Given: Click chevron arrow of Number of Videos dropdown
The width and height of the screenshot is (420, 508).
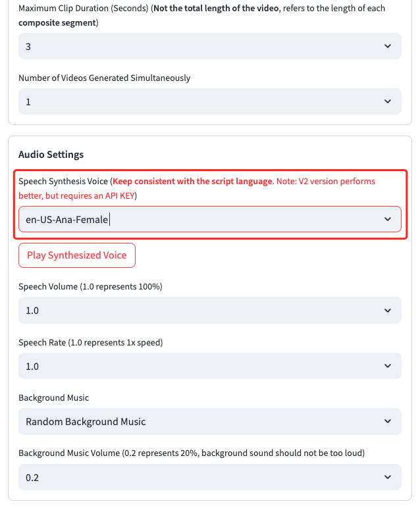Looking at the screenshot, I should [387, 102].
